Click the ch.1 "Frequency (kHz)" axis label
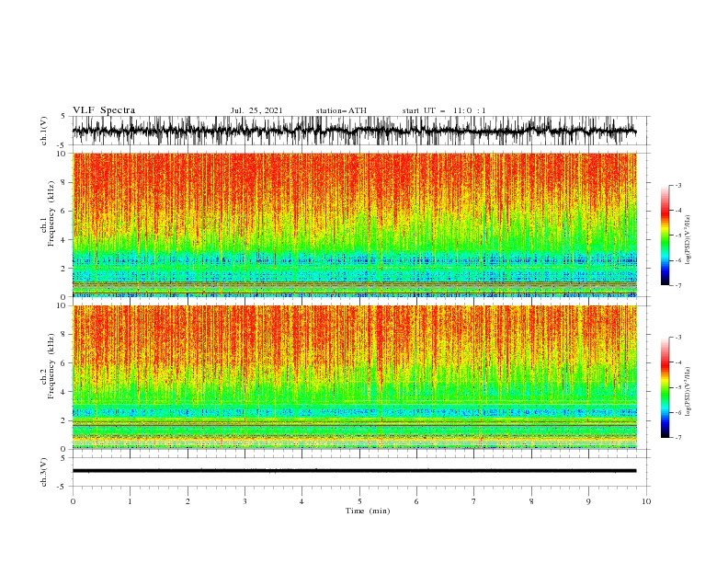 [51, 214]
